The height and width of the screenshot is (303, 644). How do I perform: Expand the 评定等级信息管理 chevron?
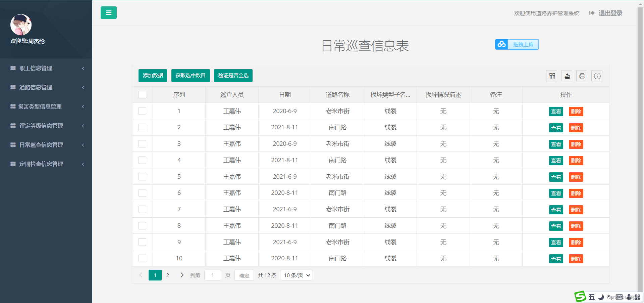pyautogui.click(x=83, y=126)
